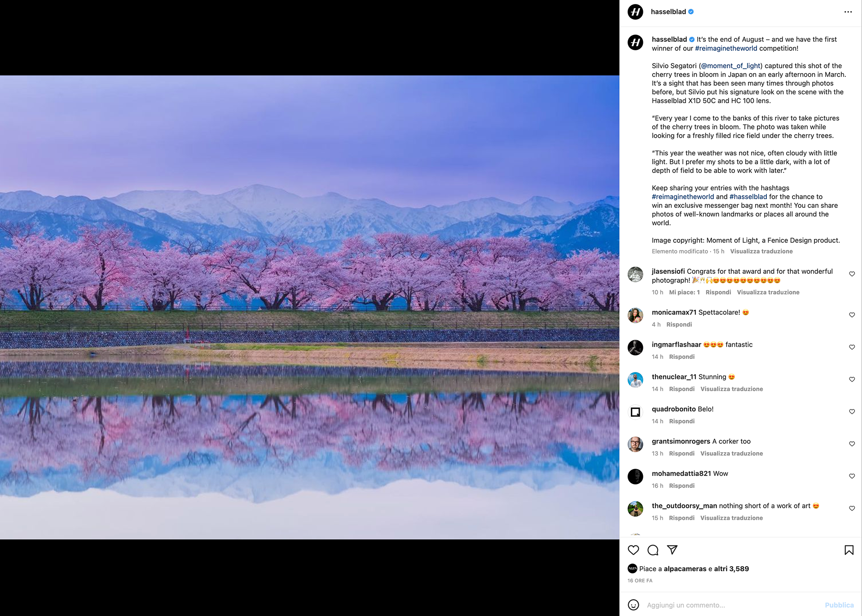Viewport: 862px width, 616px height.
Task: Open the three-dots more options menu
Action: [848, 12]
